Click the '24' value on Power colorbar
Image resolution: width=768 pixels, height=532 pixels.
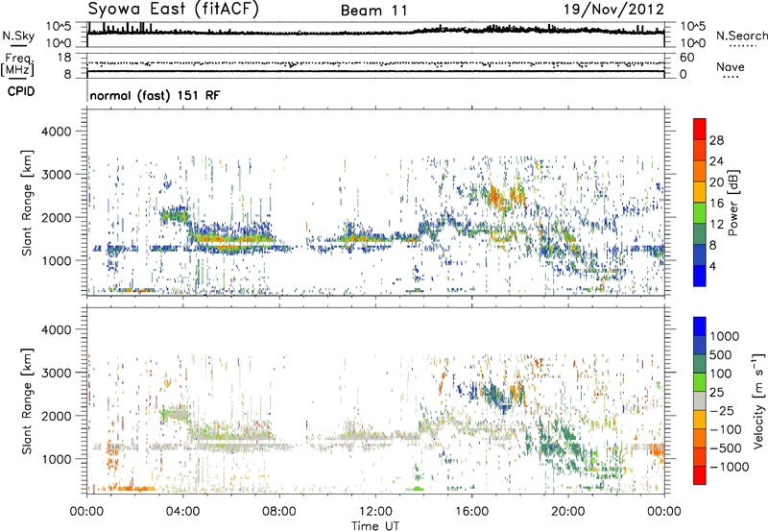coord(716,161)
